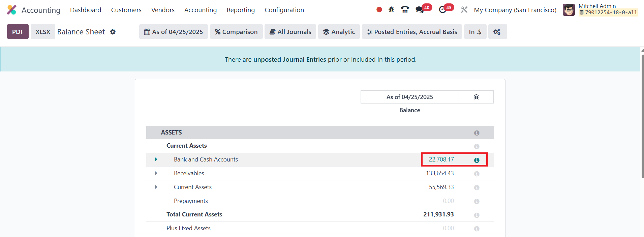644x237 pixels.
Task: Click info icon on Bank and Cash row
Action: pos(477,160)
